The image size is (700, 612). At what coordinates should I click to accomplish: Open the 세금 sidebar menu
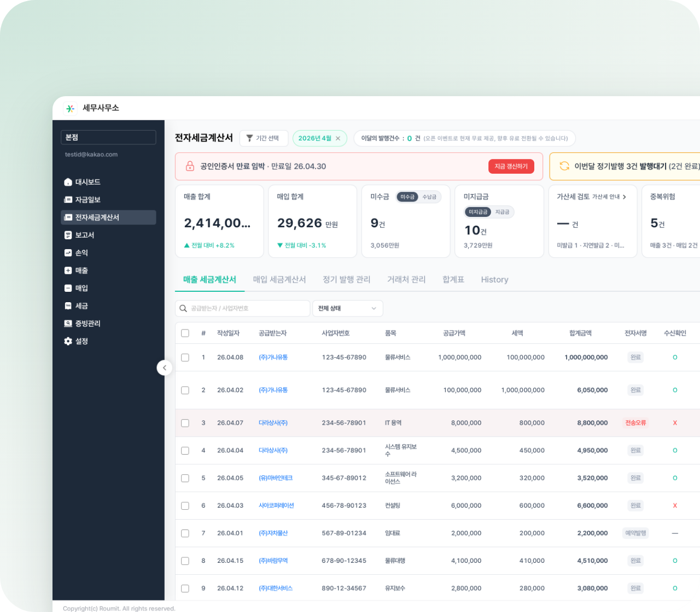[108, 306]
